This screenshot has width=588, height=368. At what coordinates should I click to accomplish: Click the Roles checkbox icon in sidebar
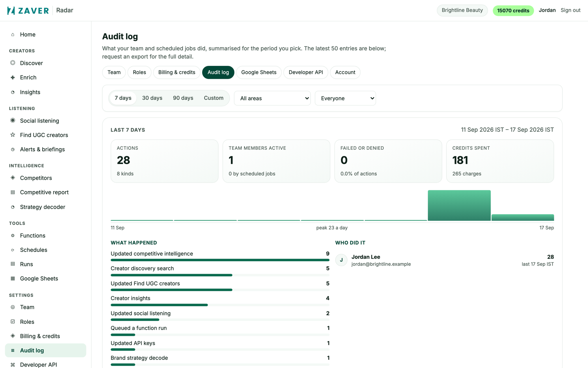pyautogui.click(x=13, y=322)
